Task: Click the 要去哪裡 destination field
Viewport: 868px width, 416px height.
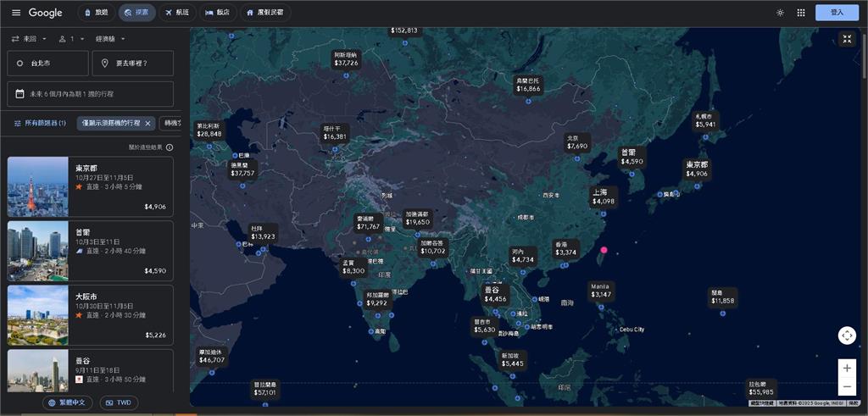Action: pyautogui.click(x=133, y=63)
